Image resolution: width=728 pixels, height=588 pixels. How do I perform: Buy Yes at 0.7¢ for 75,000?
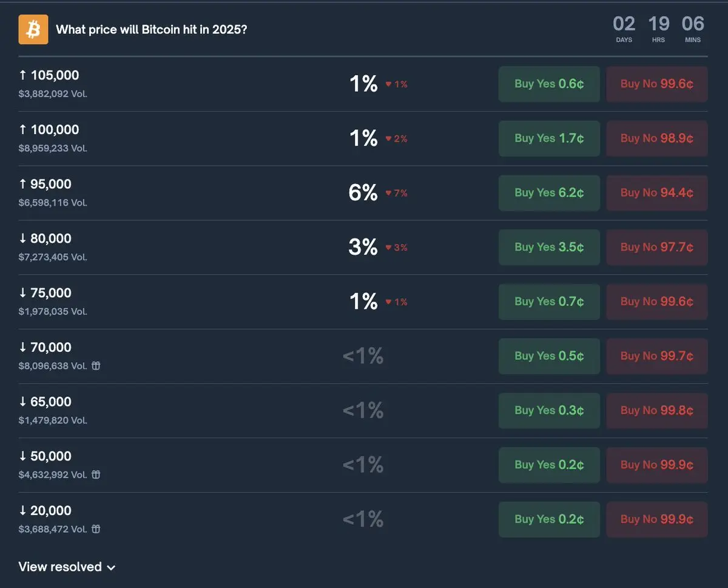(549, 302)
